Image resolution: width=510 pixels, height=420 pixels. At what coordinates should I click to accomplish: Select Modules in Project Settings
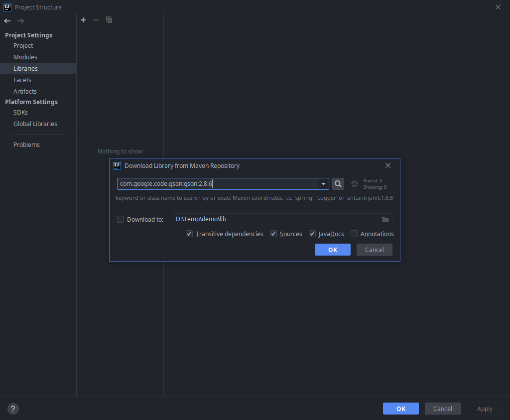pyautogui.click(x=25, y=57)
